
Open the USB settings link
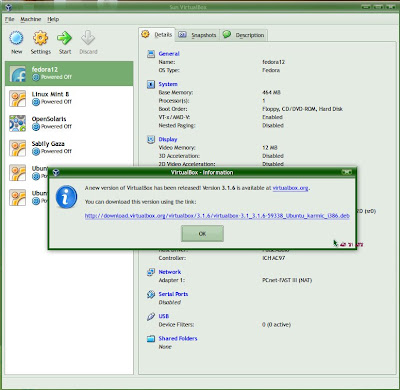(163, 316)
